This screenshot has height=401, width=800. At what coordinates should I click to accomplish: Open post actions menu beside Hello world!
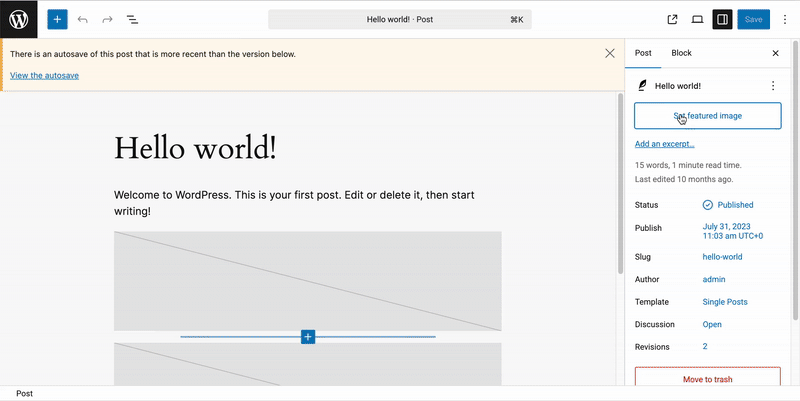coord(773,86)
